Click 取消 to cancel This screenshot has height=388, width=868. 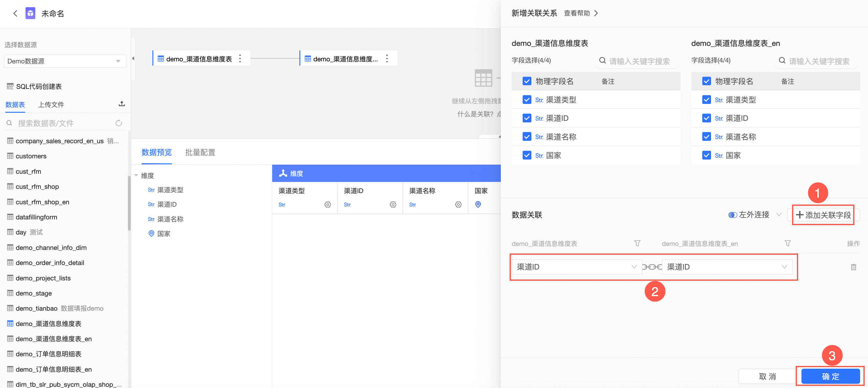pos(767,376)
